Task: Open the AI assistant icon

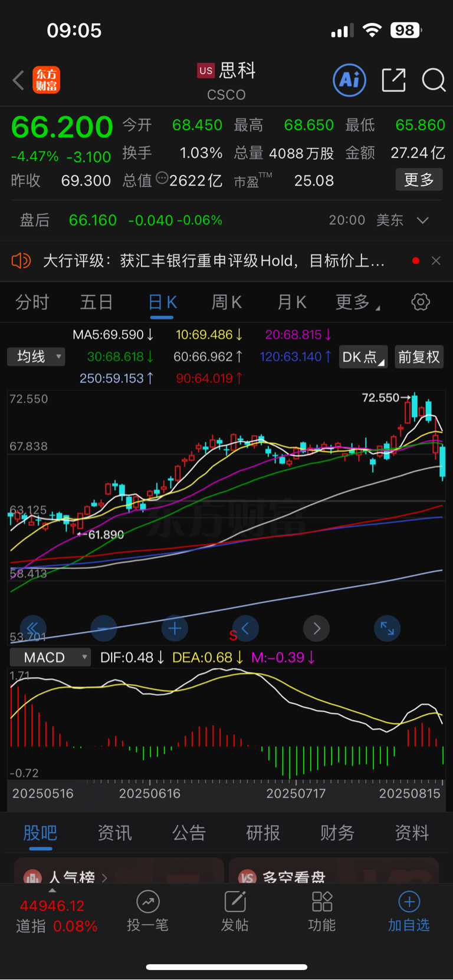Action: pyautogui.click(x=350, y=80)
